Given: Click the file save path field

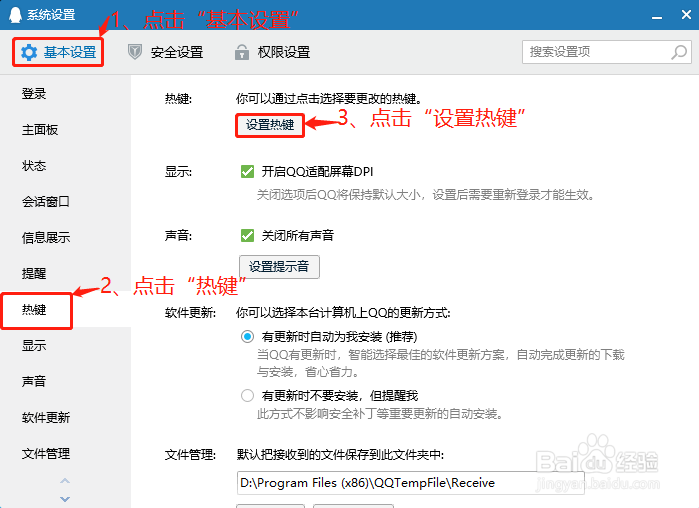Looking at the screenshot, I should pos(410,483).
